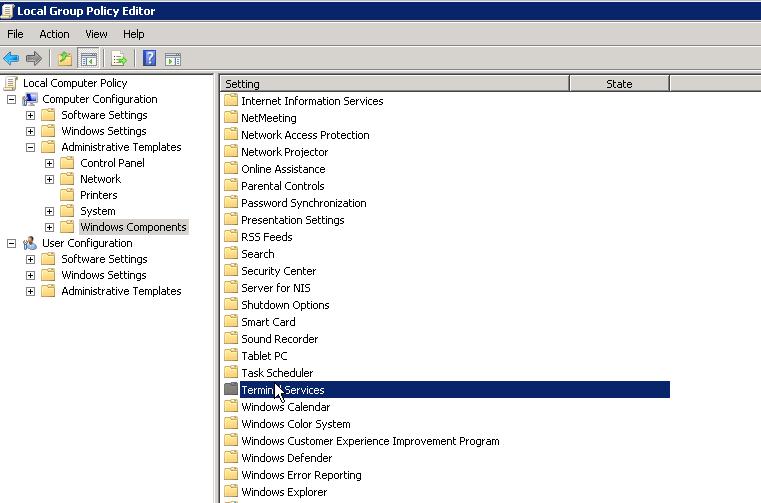Collapse Administrative Templates under Computer Configuration

[x=31, y=148]
